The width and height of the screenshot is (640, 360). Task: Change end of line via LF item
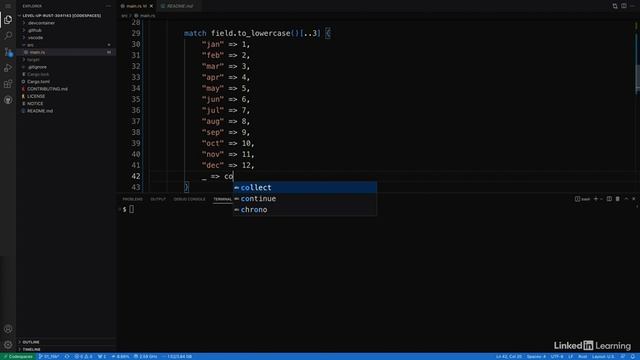[571, 357]
